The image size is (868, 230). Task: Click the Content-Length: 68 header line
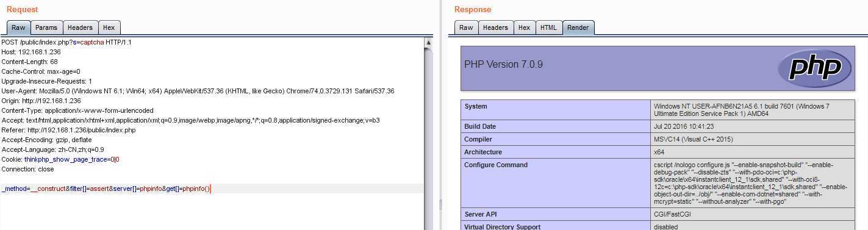point(30,62)
